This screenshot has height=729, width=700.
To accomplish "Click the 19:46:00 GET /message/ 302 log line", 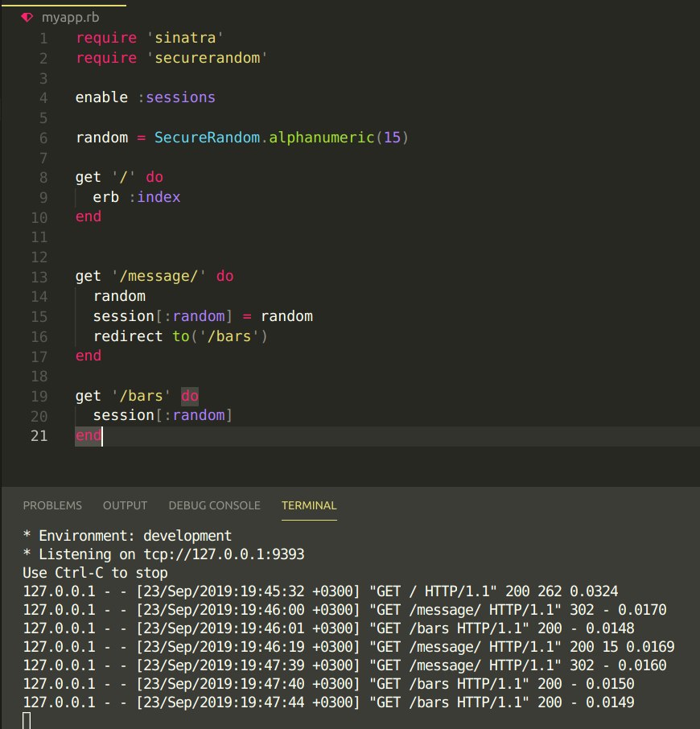I will tap(344, 610).
